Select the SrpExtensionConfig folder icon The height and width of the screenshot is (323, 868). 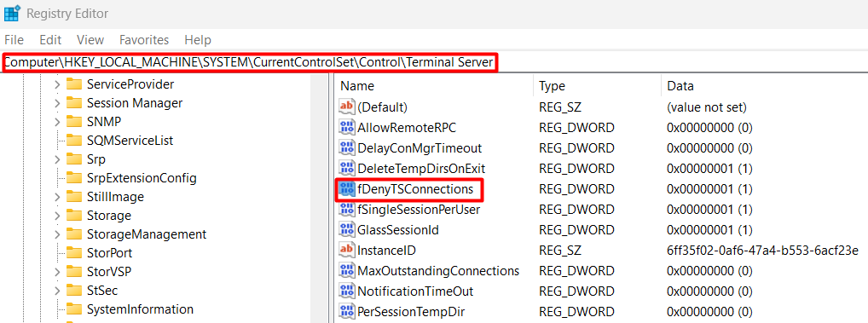click(x=73, y=178)
